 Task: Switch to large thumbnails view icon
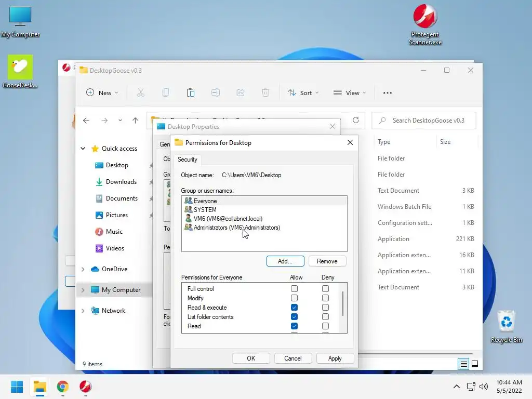(x=475, y=364)
